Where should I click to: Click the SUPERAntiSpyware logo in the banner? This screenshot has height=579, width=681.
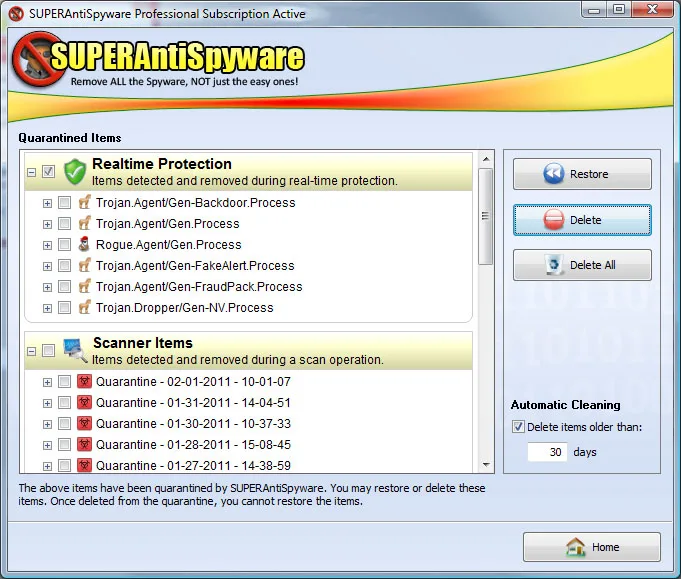pos(159,59)
